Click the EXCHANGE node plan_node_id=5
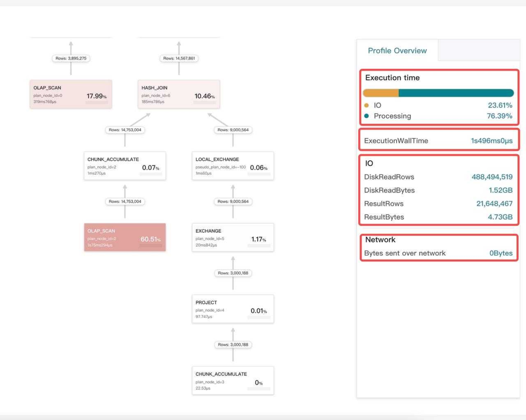The image size is (526, 420). pos(233,237)
